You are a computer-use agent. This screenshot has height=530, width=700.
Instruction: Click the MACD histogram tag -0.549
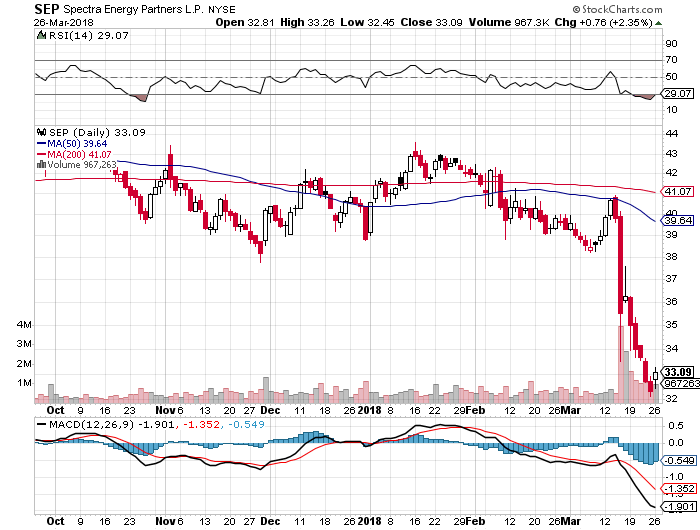coord(679,460)
